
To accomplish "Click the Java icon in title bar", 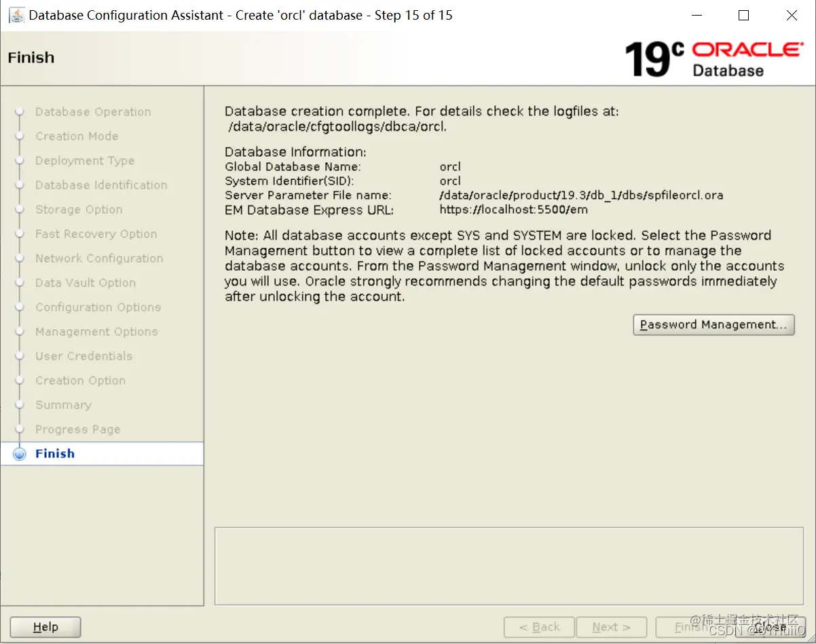I will [x=16, y=15].
